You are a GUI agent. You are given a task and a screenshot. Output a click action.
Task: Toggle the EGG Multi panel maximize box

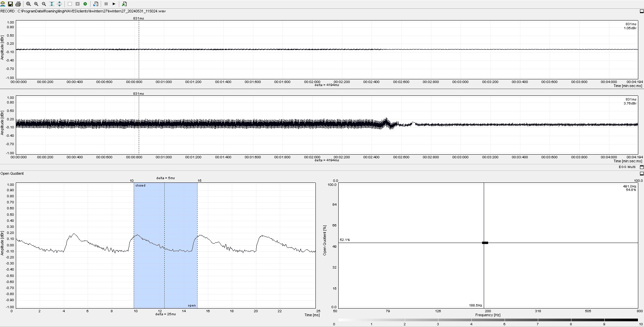click(641, 167)
